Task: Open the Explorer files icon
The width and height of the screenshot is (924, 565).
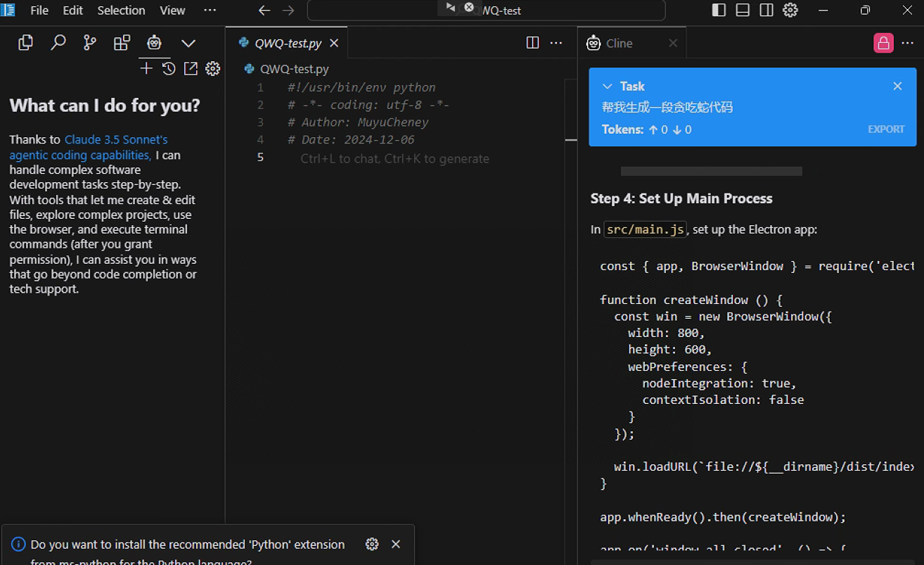Action: pyautogui.click(x=26, y=43)
